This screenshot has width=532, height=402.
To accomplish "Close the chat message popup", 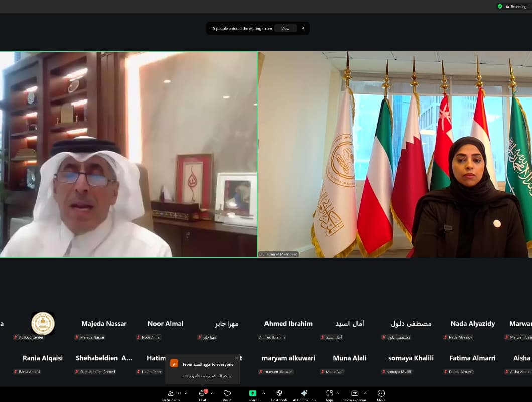I will 237,358.
